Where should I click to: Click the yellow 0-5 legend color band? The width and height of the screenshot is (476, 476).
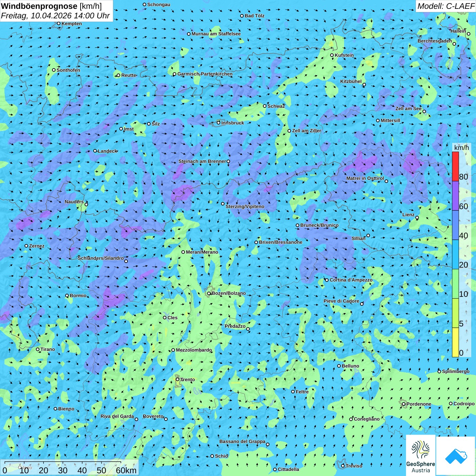[x=455, y=342]
